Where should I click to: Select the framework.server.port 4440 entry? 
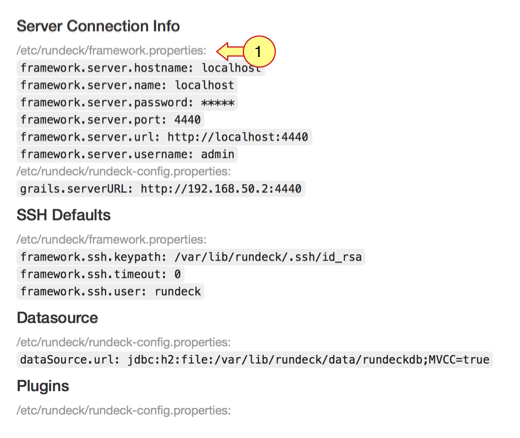coord(110,120)
